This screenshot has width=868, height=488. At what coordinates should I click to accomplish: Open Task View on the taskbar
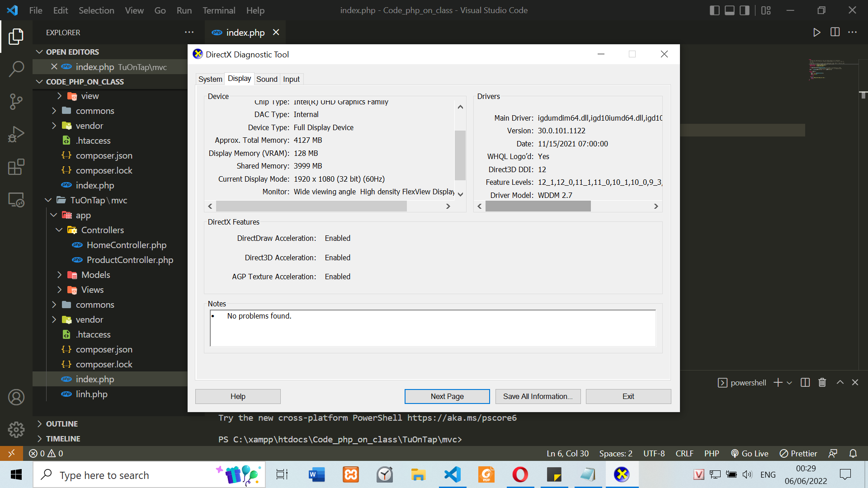pyautogui.click(x=282, y=474)
